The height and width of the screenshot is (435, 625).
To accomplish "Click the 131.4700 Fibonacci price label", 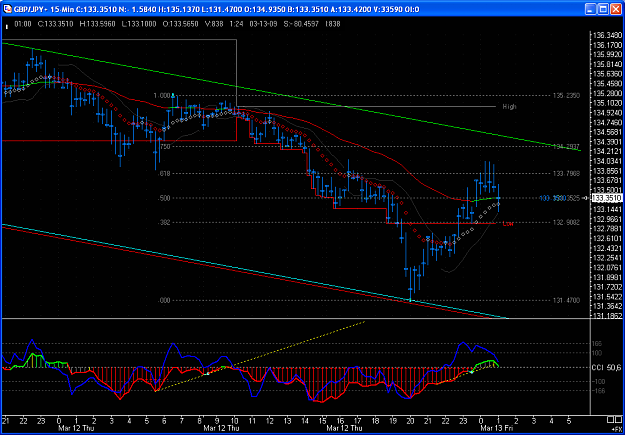I will [566, 300].
